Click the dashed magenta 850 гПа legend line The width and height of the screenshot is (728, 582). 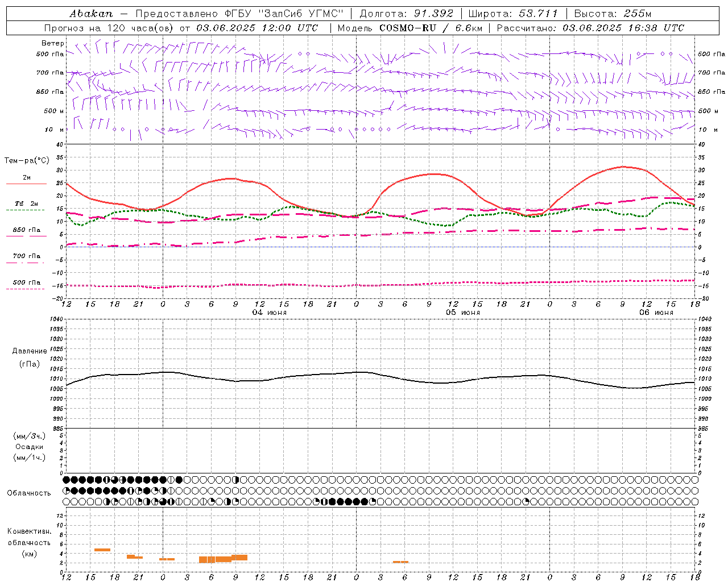[x=26, y=236]
